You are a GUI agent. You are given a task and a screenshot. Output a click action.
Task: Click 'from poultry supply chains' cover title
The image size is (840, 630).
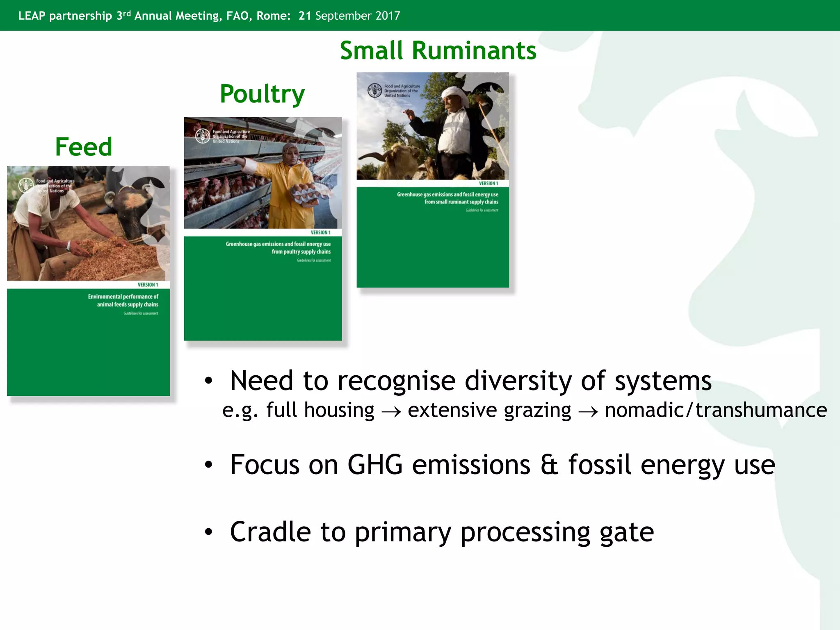point(301,252)
